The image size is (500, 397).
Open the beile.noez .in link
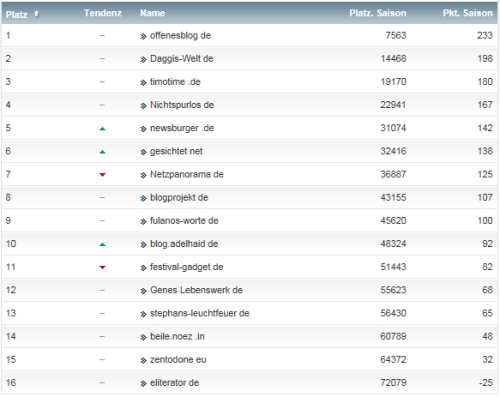177,336
